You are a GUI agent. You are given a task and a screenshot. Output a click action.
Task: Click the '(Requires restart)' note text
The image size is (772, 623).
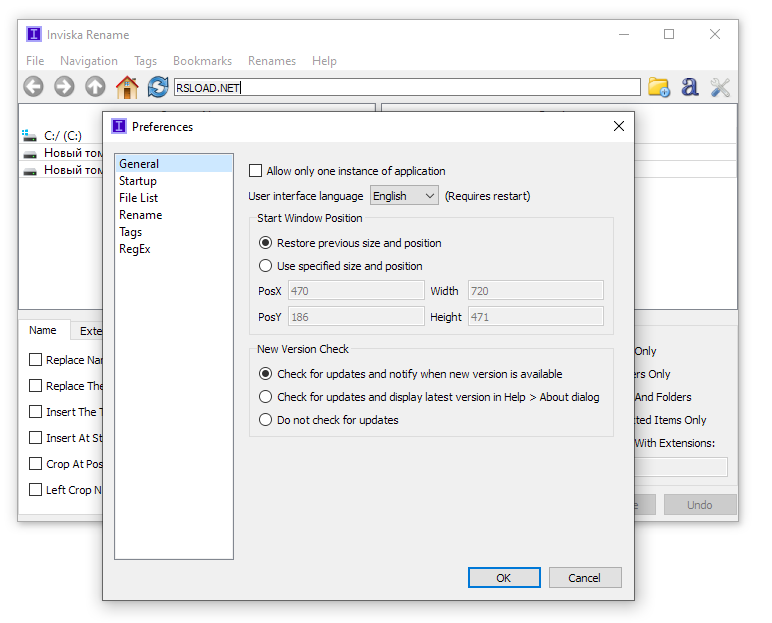click(487, 196)
